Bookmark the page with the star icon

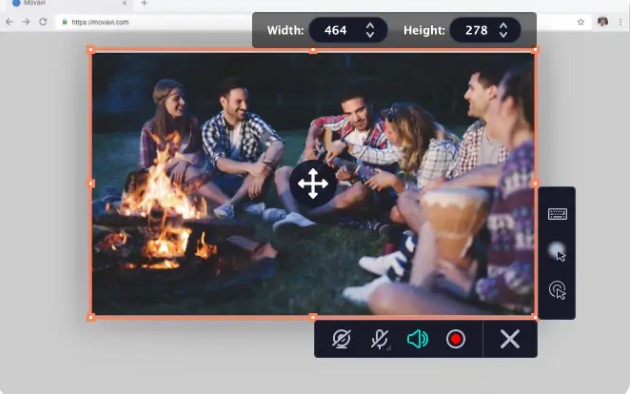[581, 22]
